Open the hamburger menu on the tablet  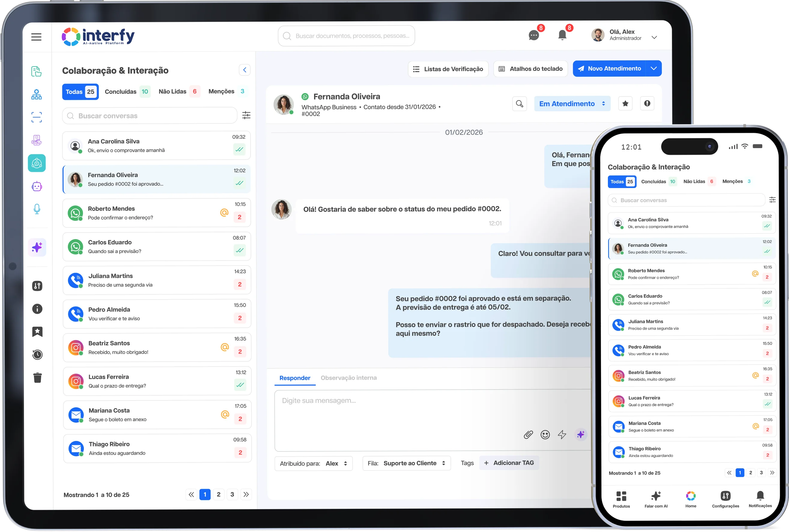tap(36, 37)
